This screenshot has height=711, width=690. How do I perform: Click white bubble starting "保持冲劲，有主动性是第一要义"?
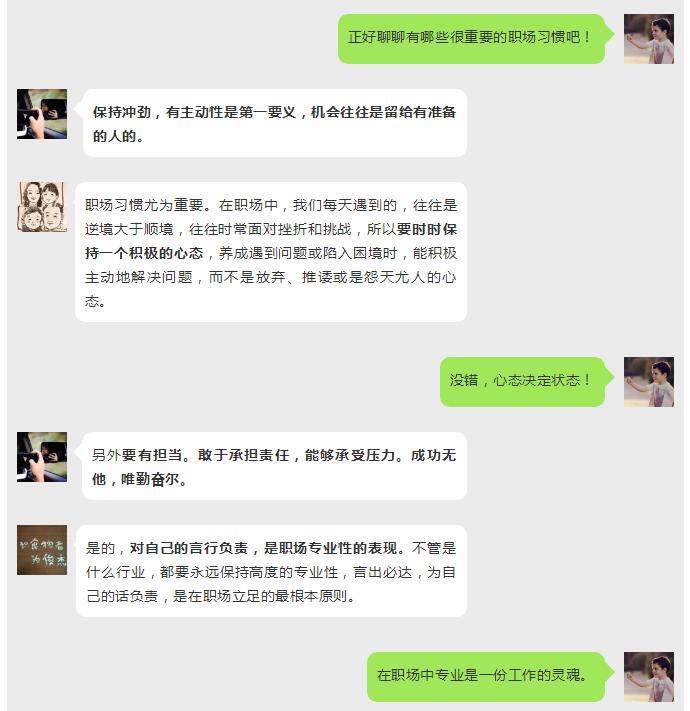pyautogui.click(x=274, y=123)
